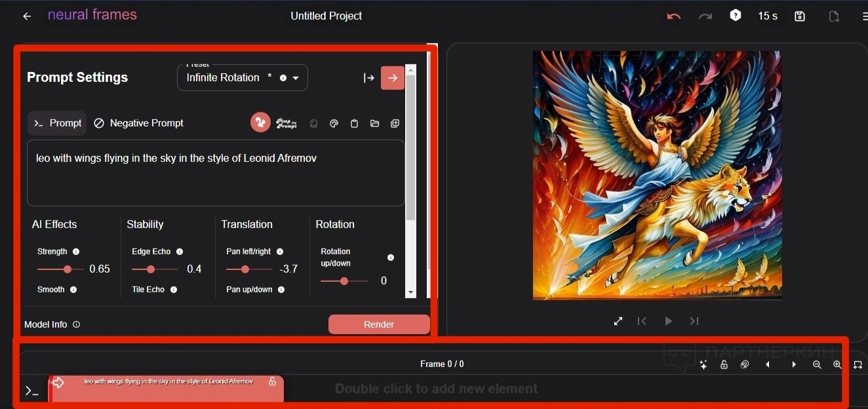Screen dimensions: 868x409
Task: Show info for Strength
Action: 76,252
